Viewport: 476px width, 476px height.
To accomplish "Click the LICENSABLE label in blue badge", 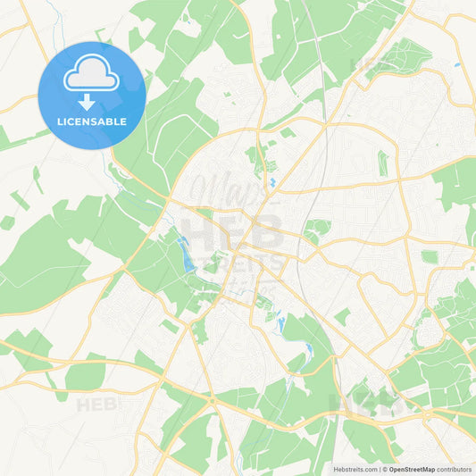I will coord(92,121).
